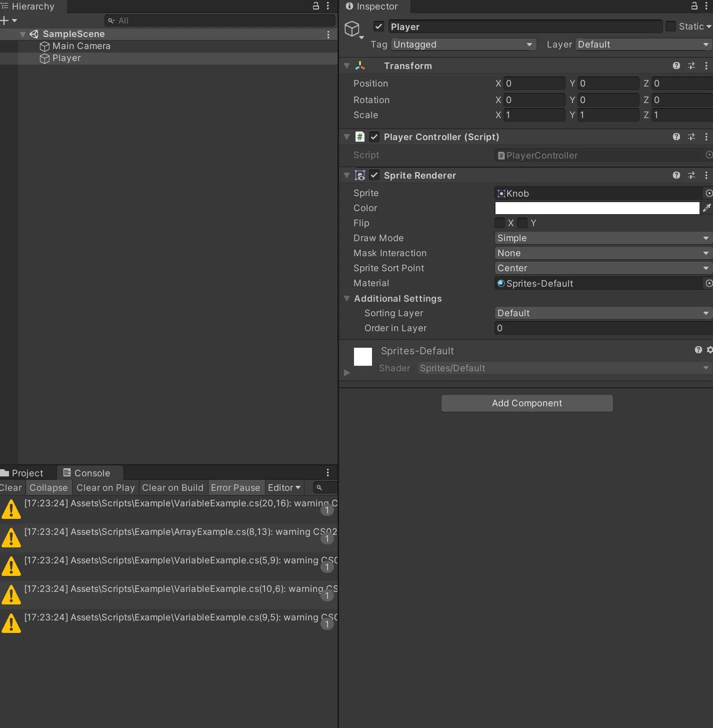Edit the Player name field
Viewport: 713px width, 728px height.
(525, 27)
